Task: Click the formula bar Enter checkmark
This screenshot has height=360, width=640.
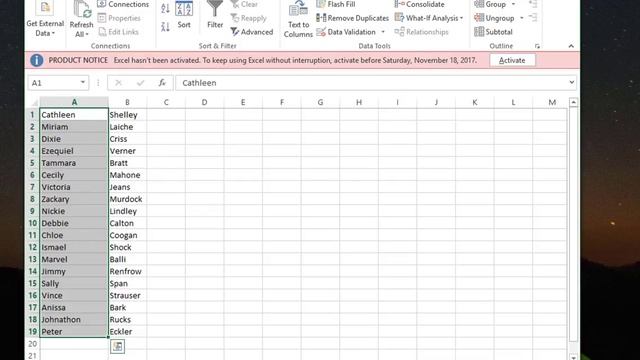Action: [x=140, y=83]
